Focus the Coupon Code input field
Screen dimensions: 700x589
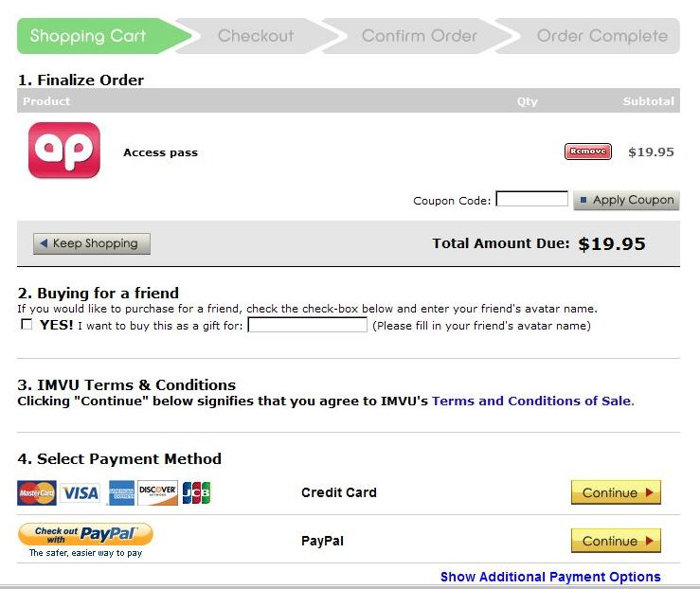click(x=531, y=199)
